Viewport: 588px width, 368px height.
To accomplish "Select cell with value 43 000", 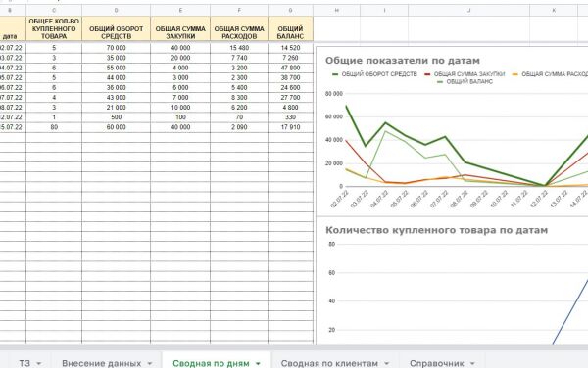I will 117,97.
